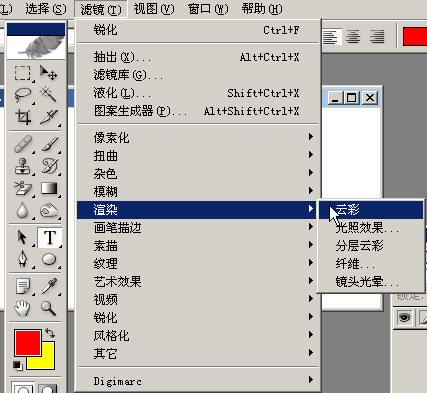Select the Magic Wand tool
Viewport: 427px width, 393px height.
coord(49,95)
